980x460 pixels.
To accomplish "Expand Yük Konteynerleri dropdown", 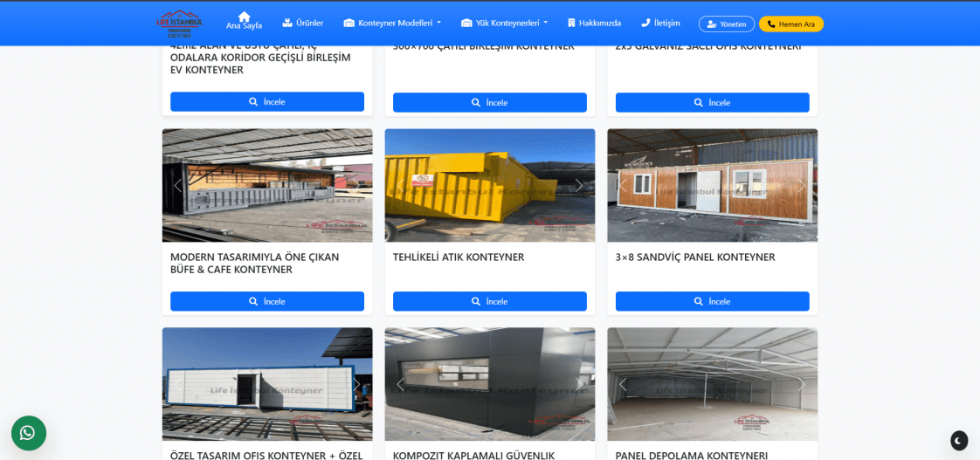I will pyautogui.click(x=504, y=23).
